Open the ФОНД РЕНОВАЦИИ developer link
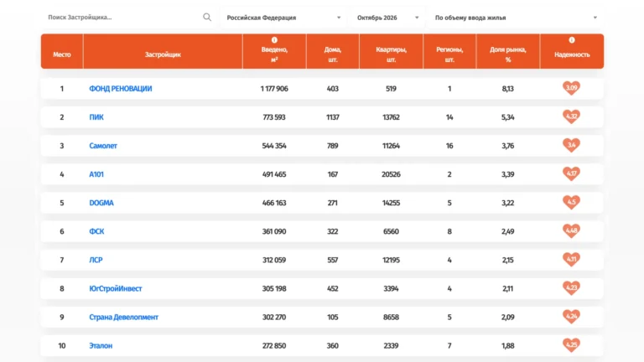 pos(121,89)
